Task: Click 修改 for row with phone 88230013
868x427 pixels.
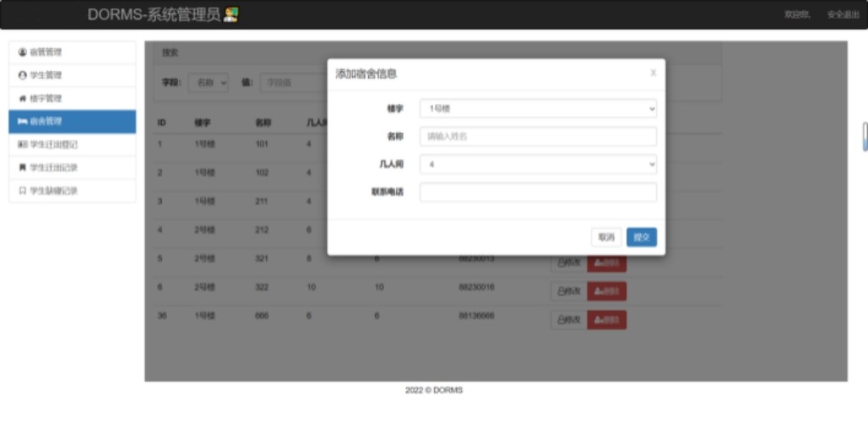Action: [x=569, y=263]
